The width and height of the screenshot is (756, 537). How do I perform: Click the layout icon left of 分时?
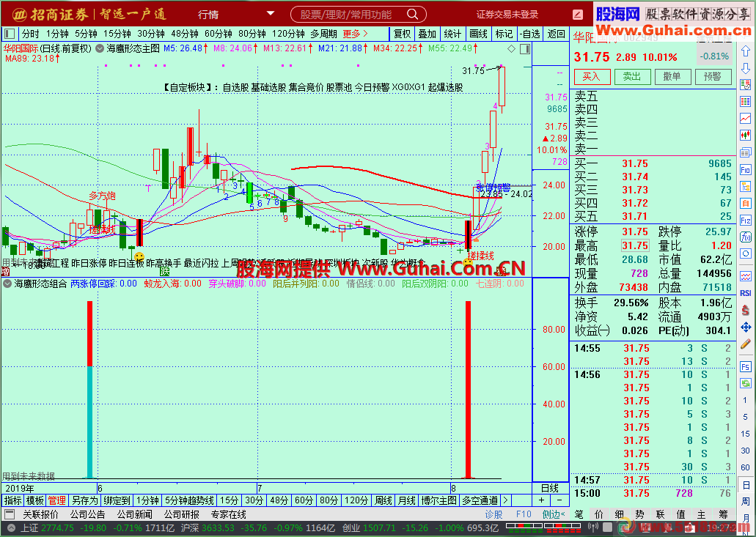point(9,34)
